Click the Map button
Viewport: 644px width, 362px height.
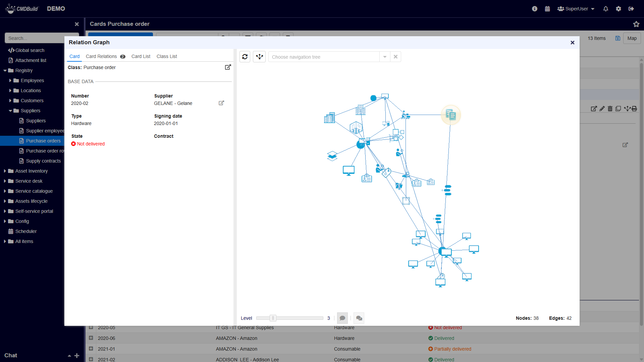(x=632, y=38)
